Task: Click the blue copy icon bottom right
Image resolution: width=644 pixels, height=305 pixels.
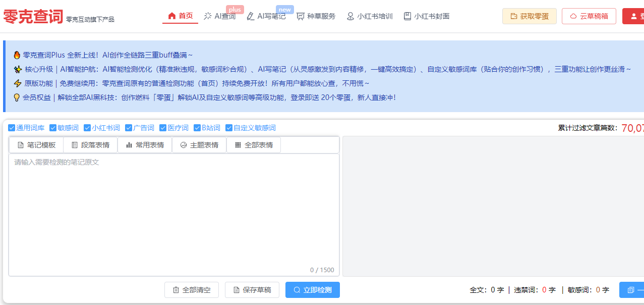Action: [631, 290]
